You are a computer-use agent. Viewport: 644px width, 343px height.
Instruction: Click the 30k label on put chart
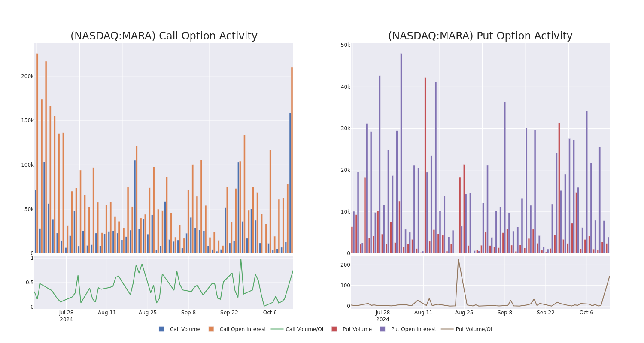click(346, 128)
